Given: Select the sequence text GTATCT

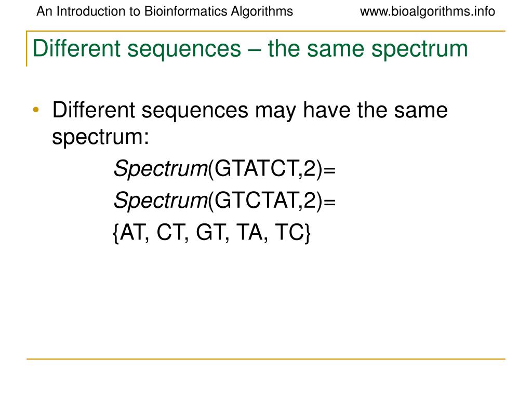Looking at the screenshot, I should click(256, 168).
